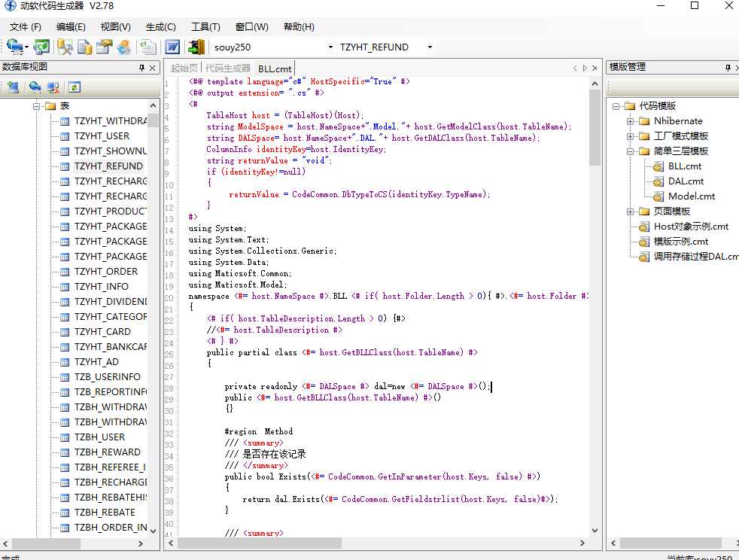Open the 视图(V) menu
Image resolution: width=739 pixels, height=560 pixels.
coord(115,27)
